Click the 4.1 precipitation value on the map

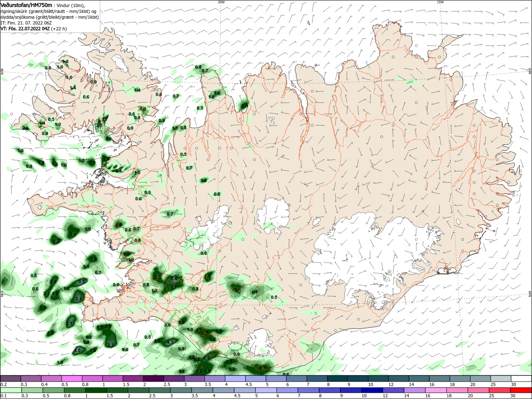(170, 342)
